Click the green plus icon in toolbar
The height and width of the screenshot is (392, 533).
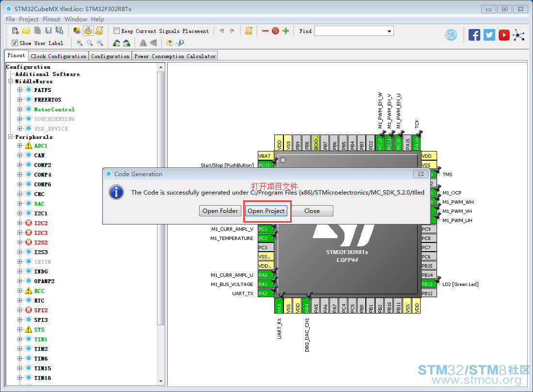pos(285,31)
